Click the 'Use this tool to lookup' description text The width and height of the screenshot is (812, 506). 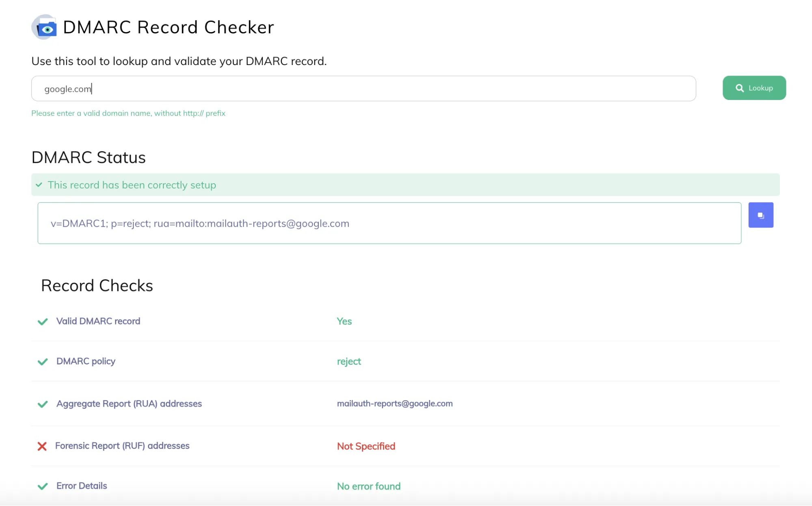coord(179,61)
